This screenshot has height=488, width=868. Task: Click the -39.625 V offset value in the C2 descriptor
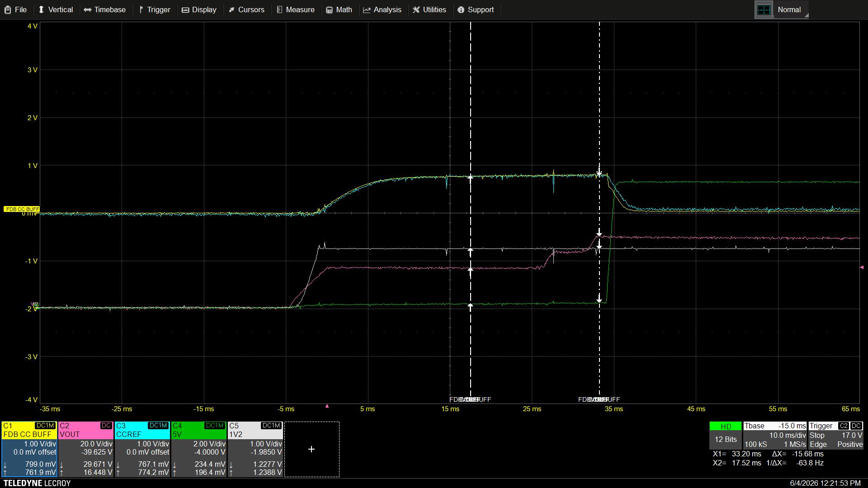click(x=97, y=452)
